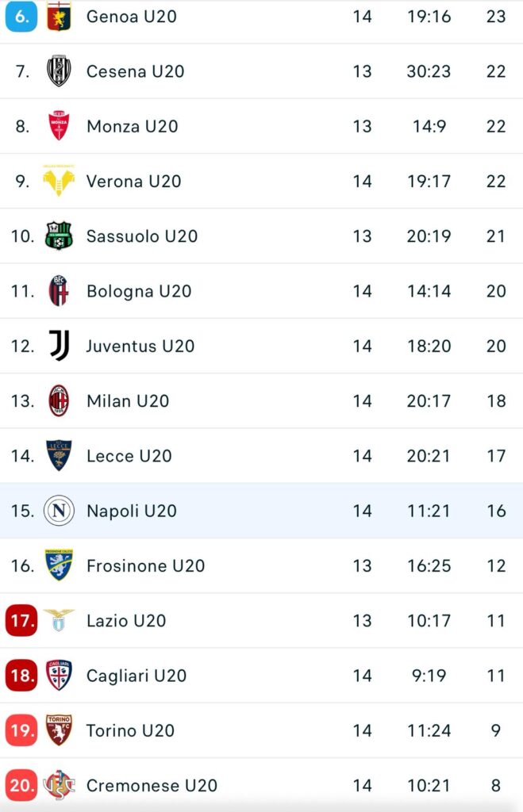523x812 pixels.
Task: Select Genoa U20 points value 23
Action: [496, 16]
